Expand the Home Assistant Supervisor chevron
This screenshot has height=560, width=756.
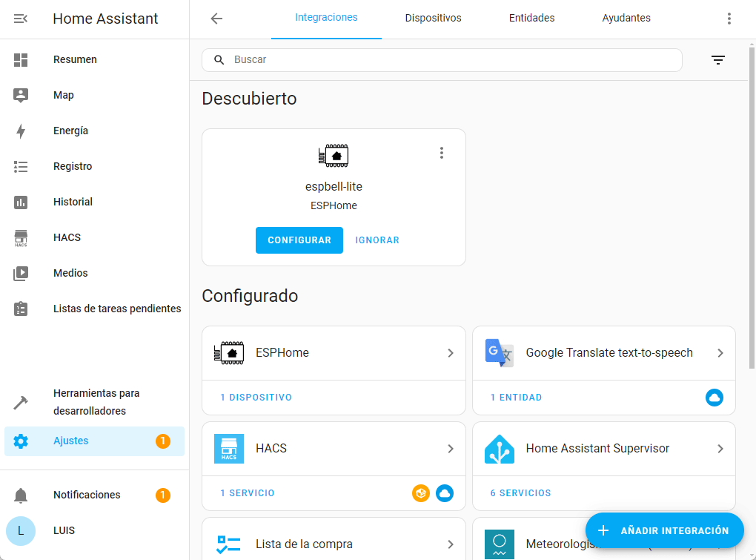[720, 449]
